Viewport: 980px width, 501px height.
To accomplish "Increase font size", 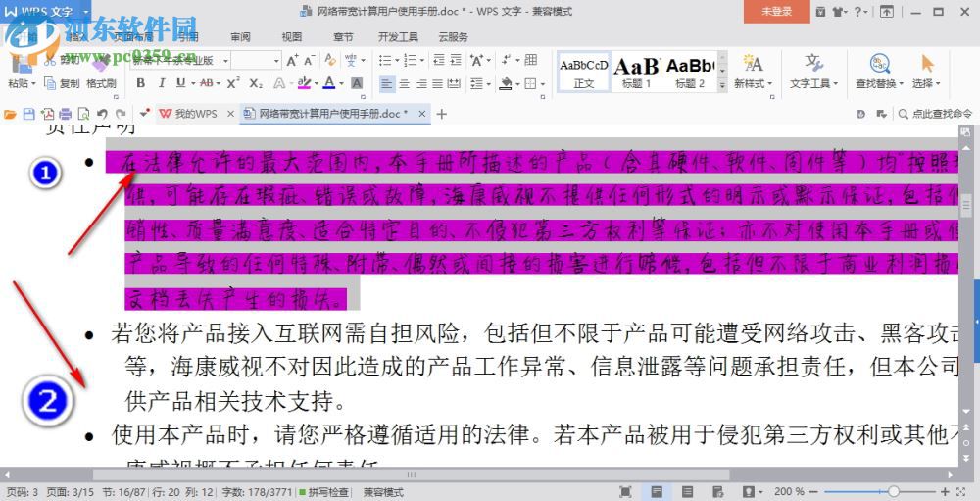I will tap(292, 60).
